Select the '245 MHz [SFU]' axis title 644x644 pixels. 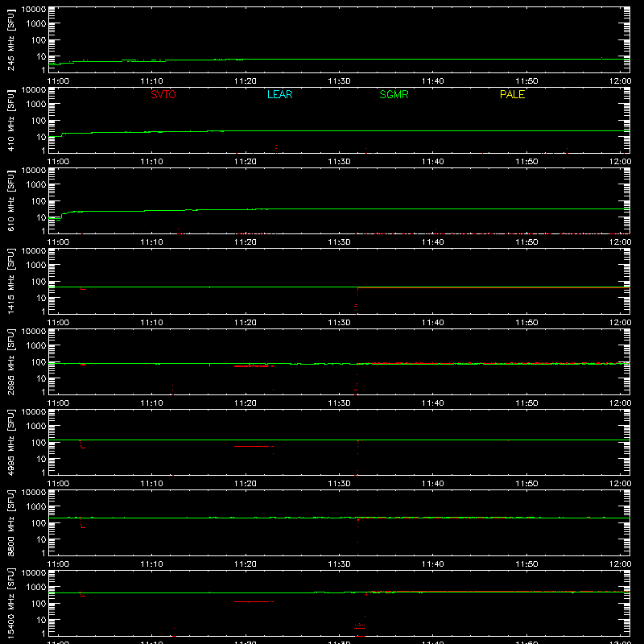tap(11, 40)
